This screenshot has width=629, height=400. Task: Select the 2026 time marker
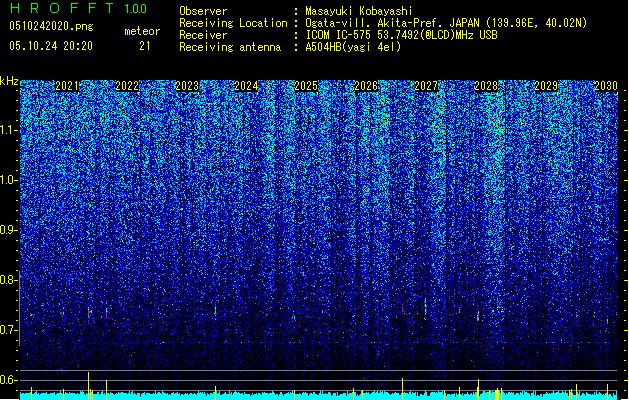[x=366, y=86]
